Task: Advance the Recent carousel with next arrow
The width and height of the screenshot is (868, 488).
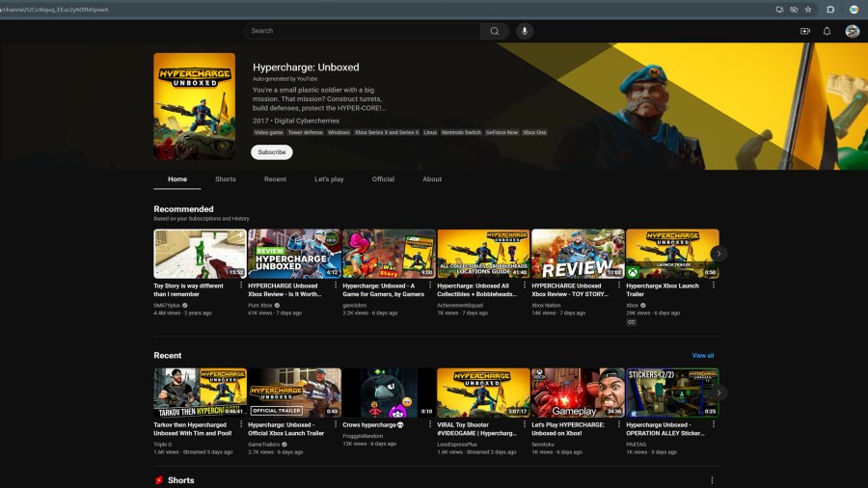Action: pyautogui.click(x=719, y=393)
